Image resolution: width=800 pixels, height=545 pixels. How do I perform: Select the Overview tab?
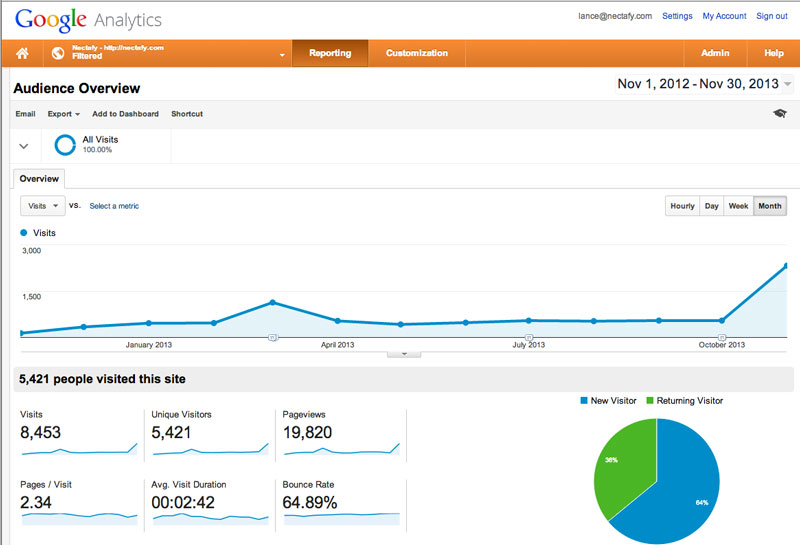pyautogui.click(x=39, y=179)
